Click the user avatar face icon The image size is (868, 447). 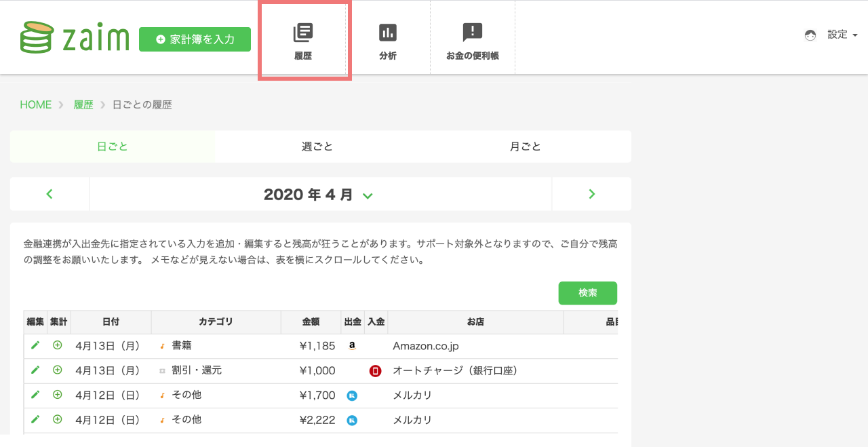[810, 35]
